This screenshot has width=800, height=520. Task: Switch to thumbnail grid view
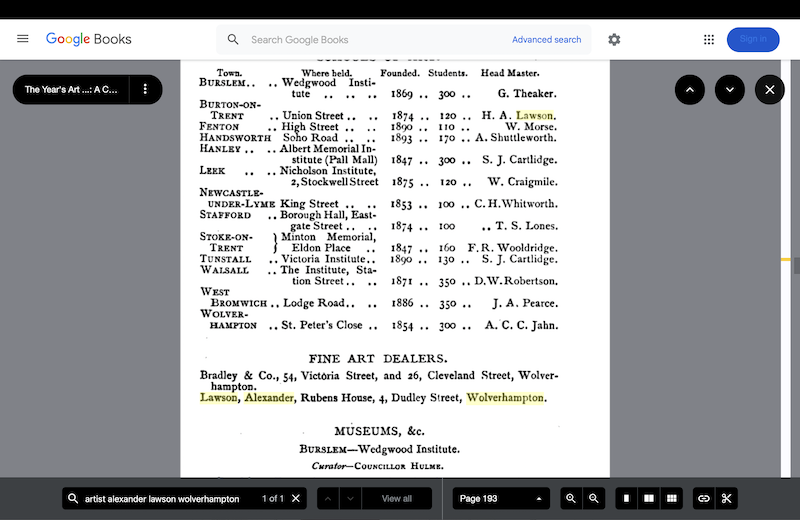tap(672, 498)
